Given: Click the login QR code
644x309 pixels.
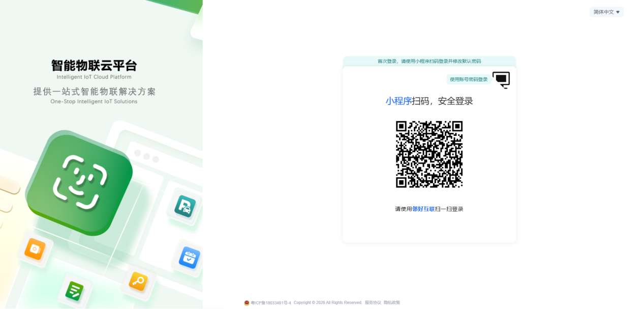Looking at the screenshot, I should tap(429, 154).
